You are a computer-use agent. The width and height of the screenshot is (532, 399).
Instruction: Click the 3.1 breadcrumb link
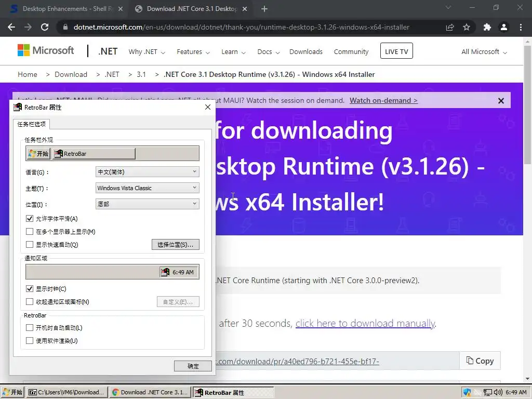[x=141, y=74]
